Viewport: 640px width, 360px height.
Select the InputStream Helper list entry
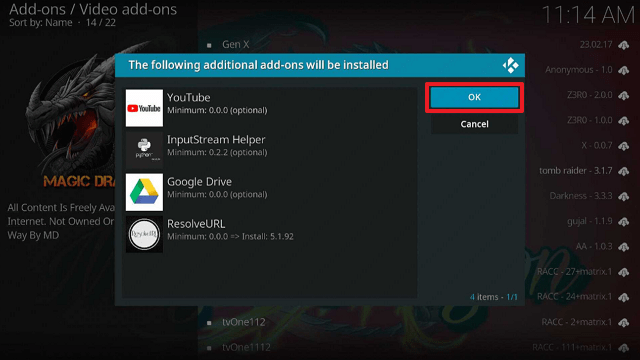pos(271,150)
